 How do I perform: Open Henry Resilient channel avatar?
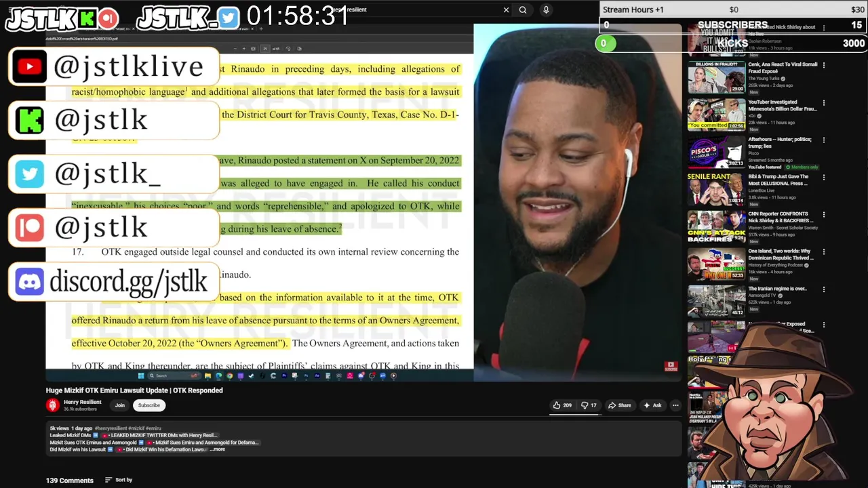(x=53, y=405)
